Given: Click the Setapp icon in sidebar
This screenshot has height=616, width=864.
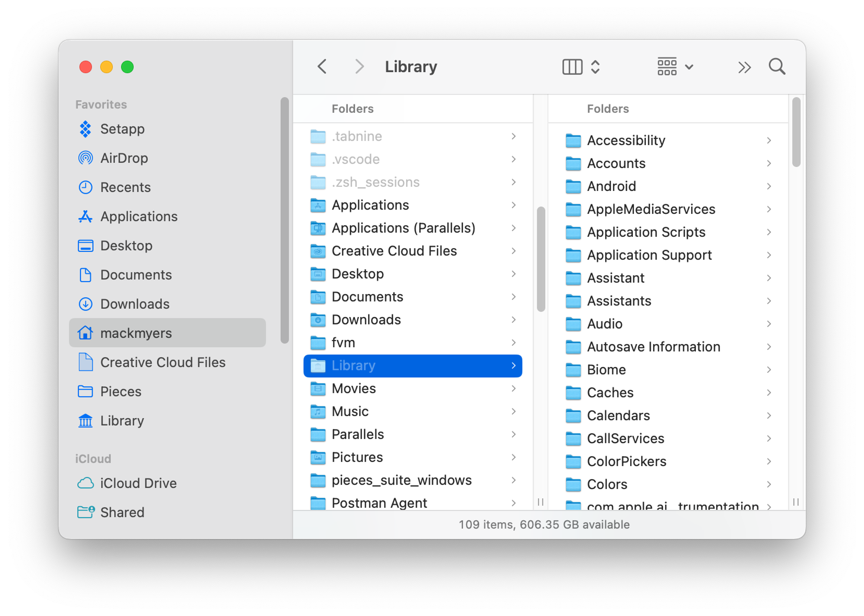Looking at the screenshot, I should [86, 129].
